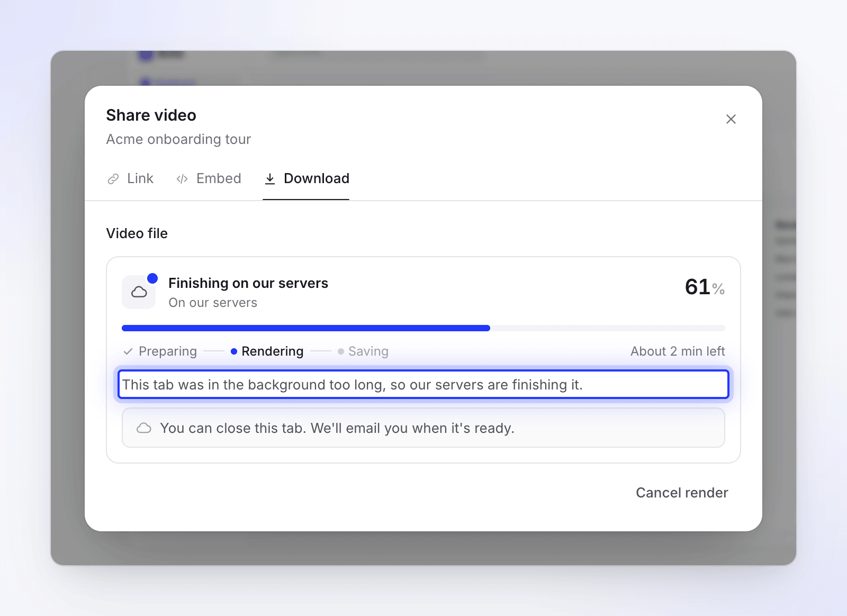This screenshot has height=616, width=847.
Task: Click the 'Video file' section label
Action: tap(137, 233)
